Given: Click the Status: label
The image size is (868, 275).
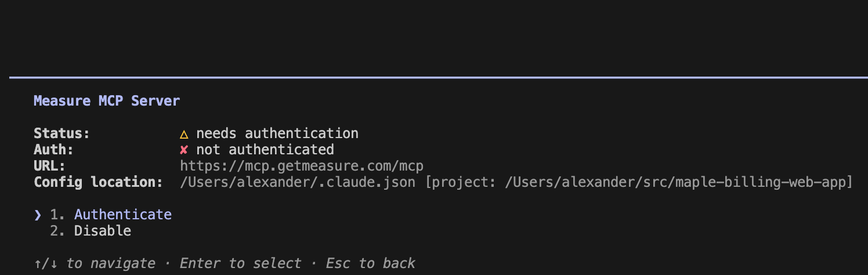Looking at the screenshot, I should (62, 133).
